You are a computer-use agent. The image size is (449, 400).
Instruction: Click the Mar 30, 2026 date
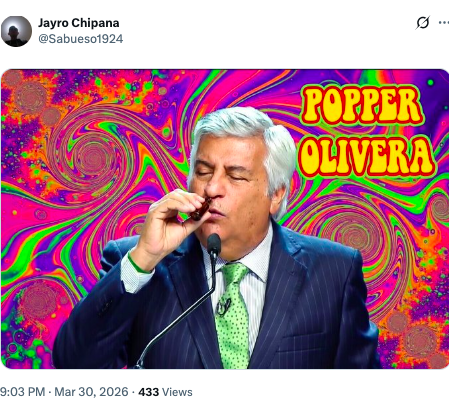pyautogui.click(x=91, y=392)
